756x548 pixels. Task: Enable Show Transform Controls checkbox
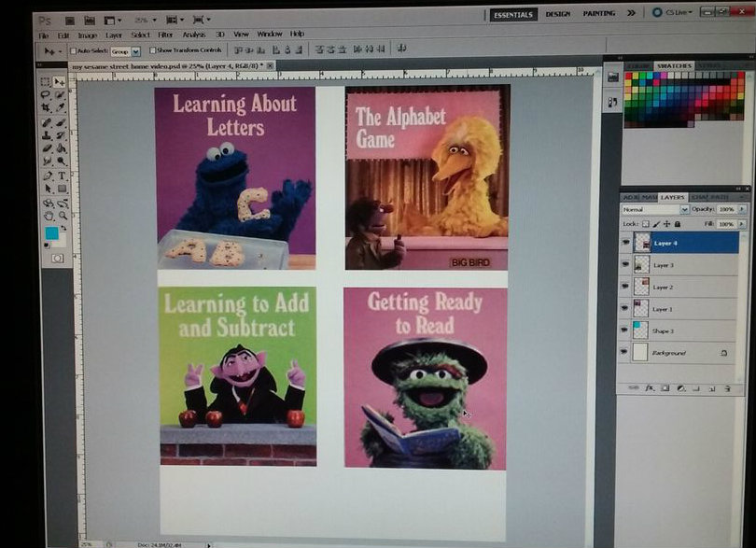click(153, 50)
